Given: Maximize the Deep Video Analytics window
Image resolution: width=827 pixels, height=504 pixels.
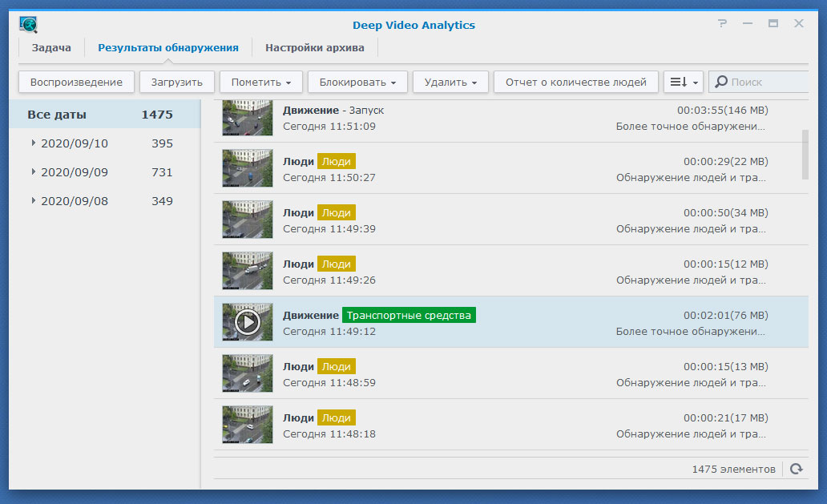Looking at the screenshot, I should [x=773, y=24].
